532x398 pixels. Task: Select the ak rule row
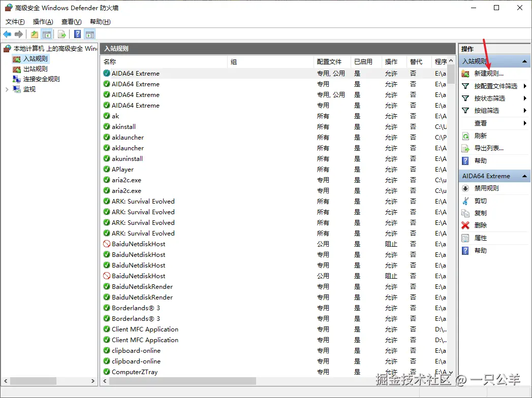(275, 116)
